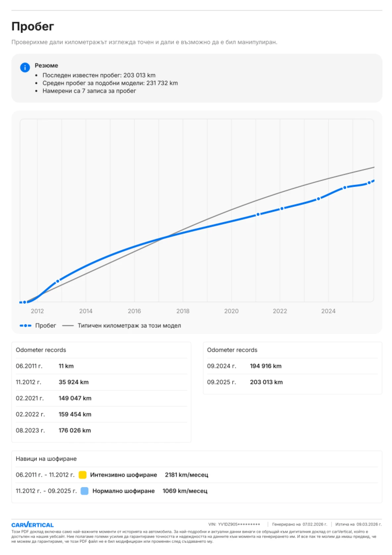Image resolution: width=392 pixels, height=555 pixels.
Task: Click the 2024 label on the chart axis
Action: [x=328, y=311]
